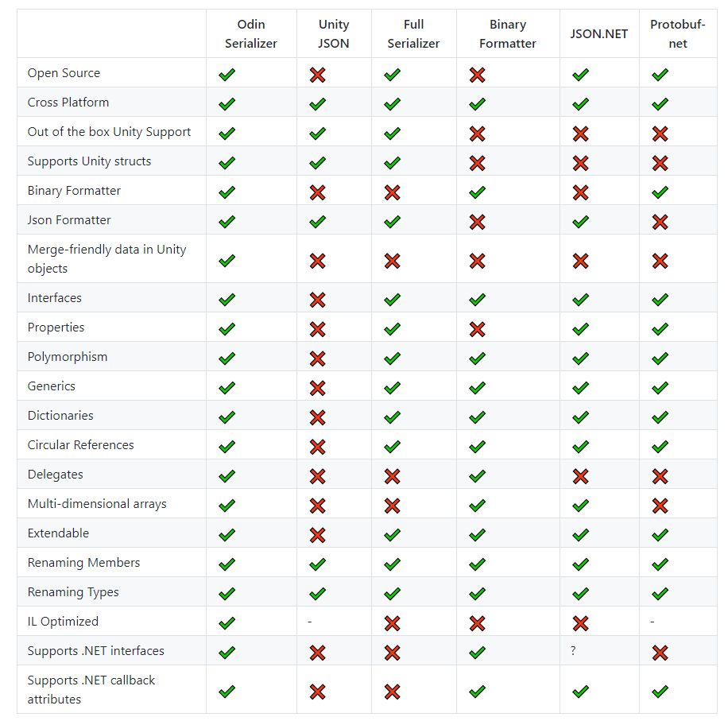Screen dimensions: 728x721
Task: Click the Supports .NET callback attributes label
Action: [x=91, y=690]
